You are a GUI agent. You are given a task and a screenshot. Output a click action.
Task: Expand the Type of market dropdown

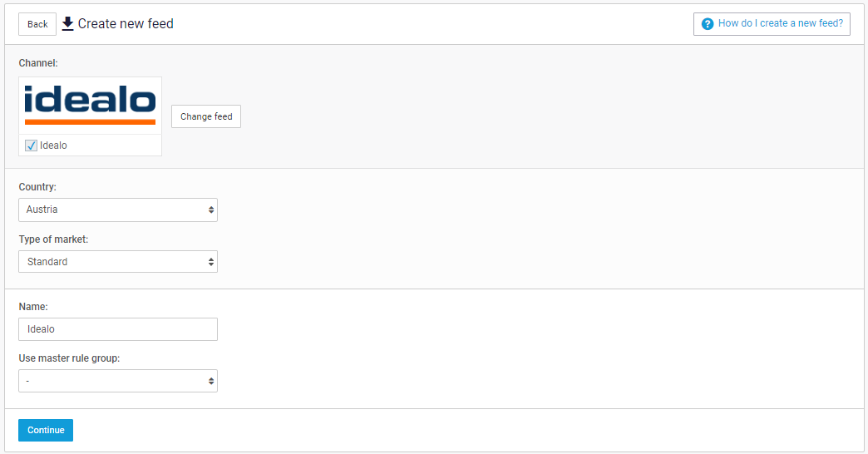click(x=117, y=262)
